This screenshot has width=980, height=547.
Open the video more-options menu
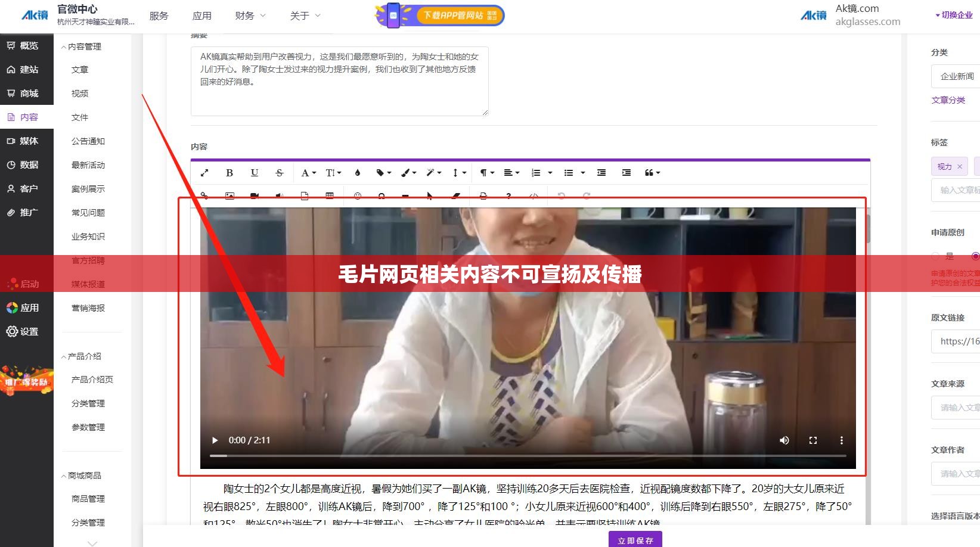tap(842, 440)
